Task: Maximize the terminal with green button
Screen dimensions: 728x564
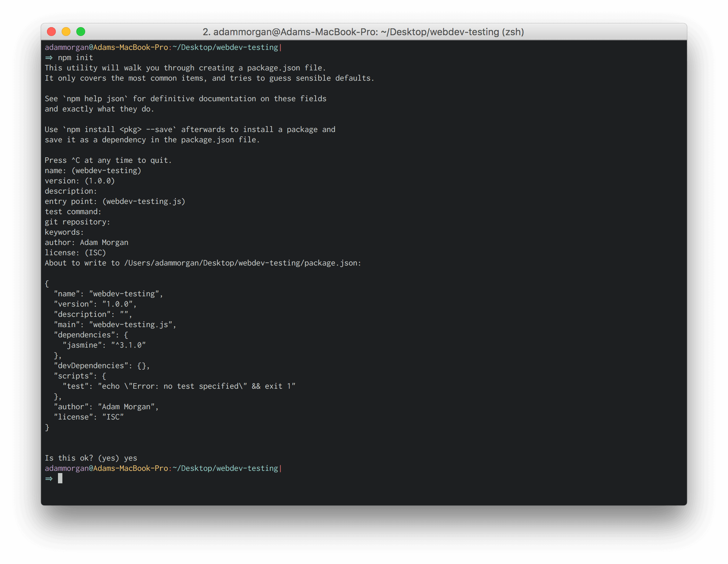Action: (x=81, y=32)
